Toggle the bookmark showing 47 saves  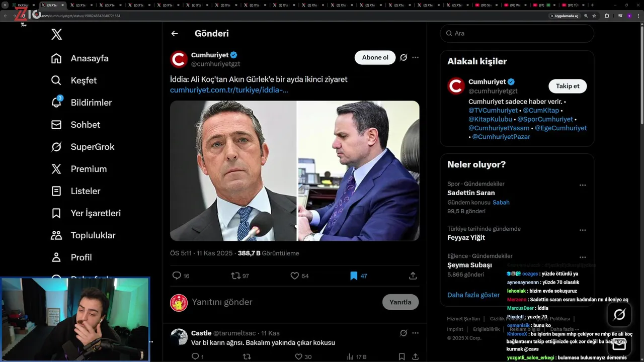click(354, 276)
